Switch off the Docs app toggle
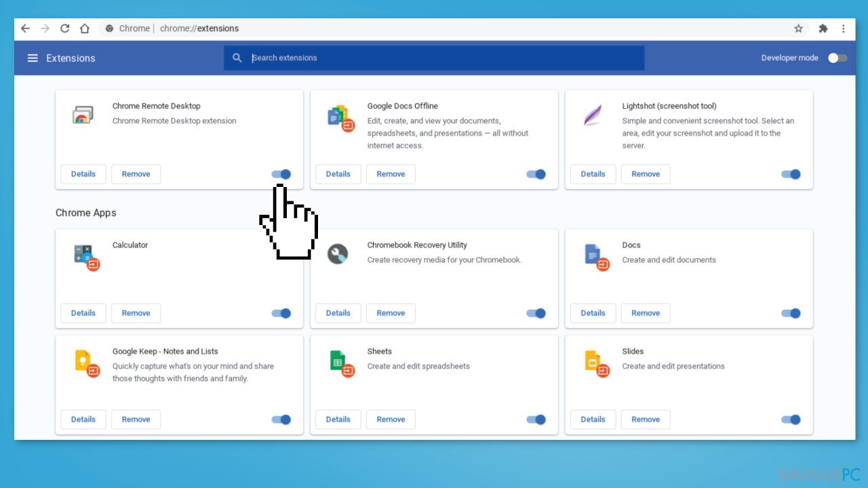The height and width of the screenshot is (488, 868). (791, 313)
